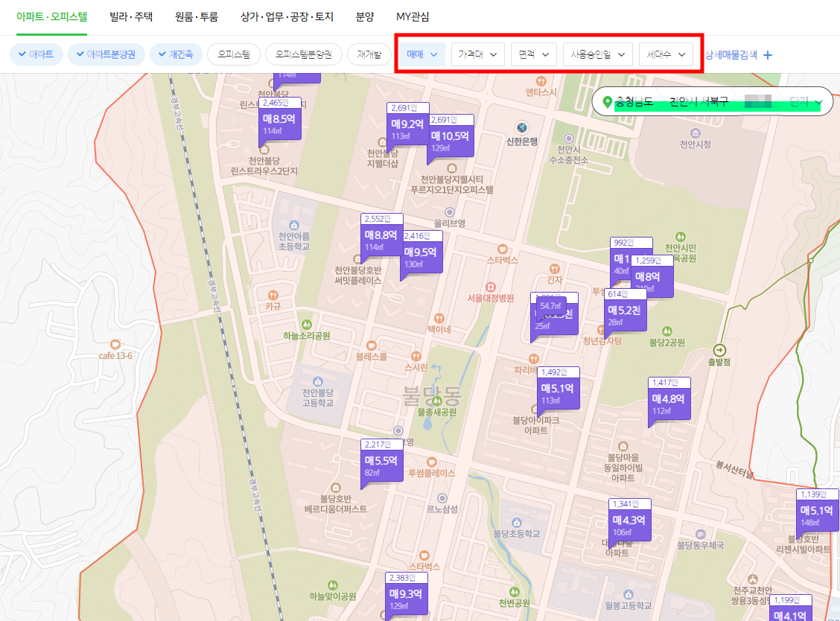This screenshot has height=621, width=840.
Task: Click the 스타벅스 icon near 서울대정병원
Action: pyautogui.click(x=503, y=249)
